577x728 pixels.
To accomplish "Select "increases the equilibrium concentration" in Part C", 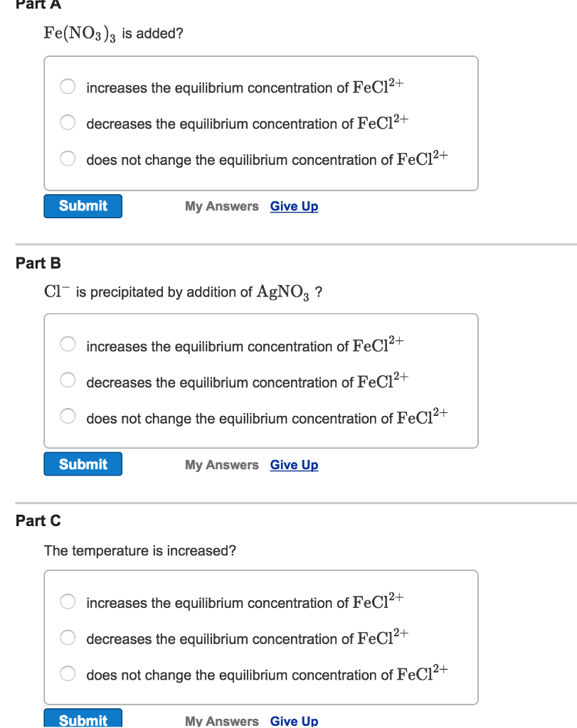I will coord(68,601).
